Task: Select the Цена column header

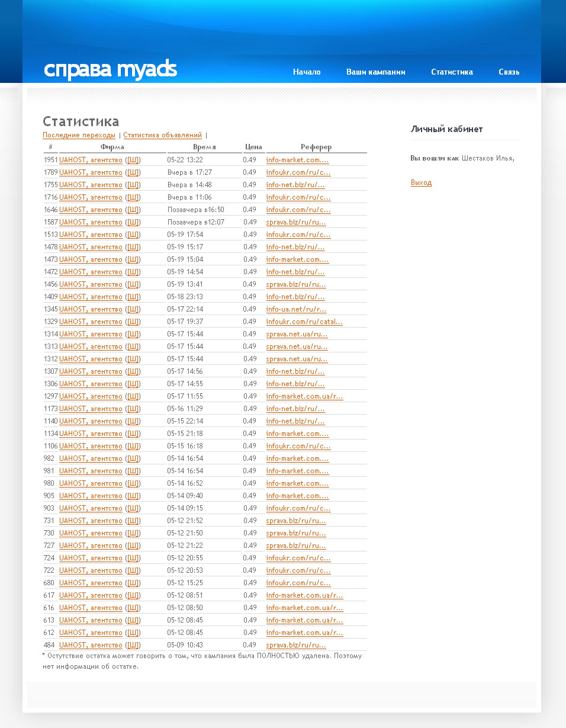Action: [x=253, y=147]
